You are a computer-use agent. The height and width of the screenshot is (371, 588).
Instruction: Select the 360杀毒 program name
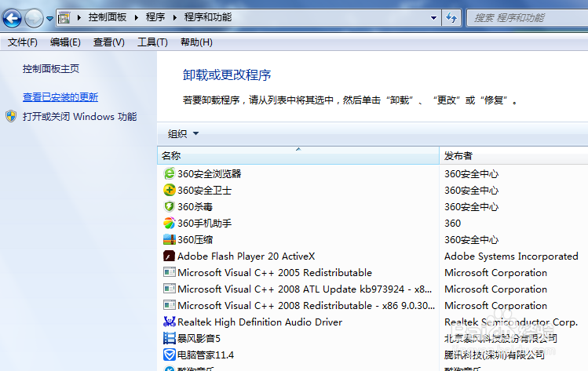(x=195, y=207)
